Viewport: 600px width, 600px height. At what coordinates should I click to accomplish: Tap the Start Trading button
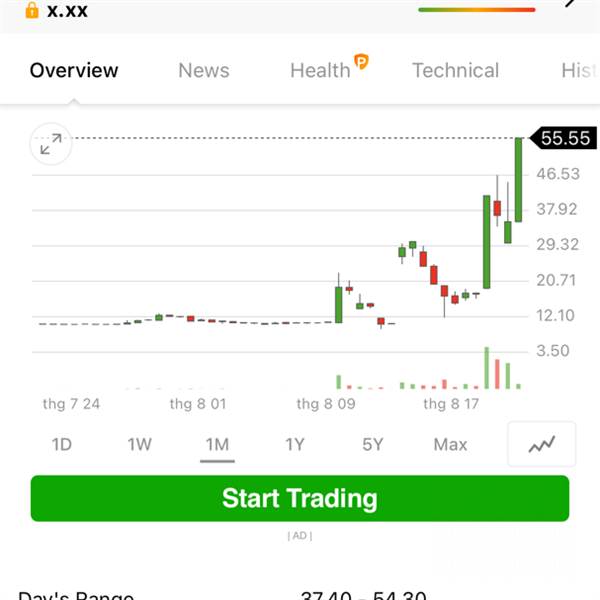(300, 498)
